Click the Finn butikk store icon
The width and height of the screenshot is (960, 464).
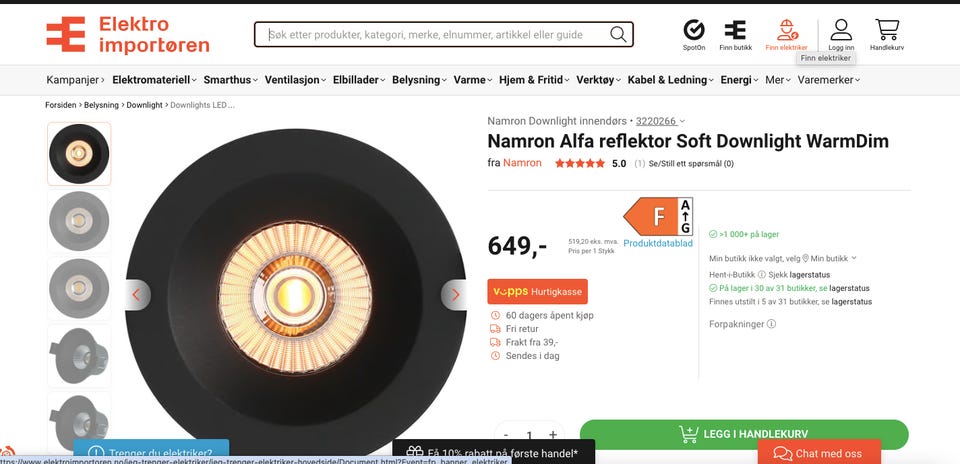(x=735, y=30)
